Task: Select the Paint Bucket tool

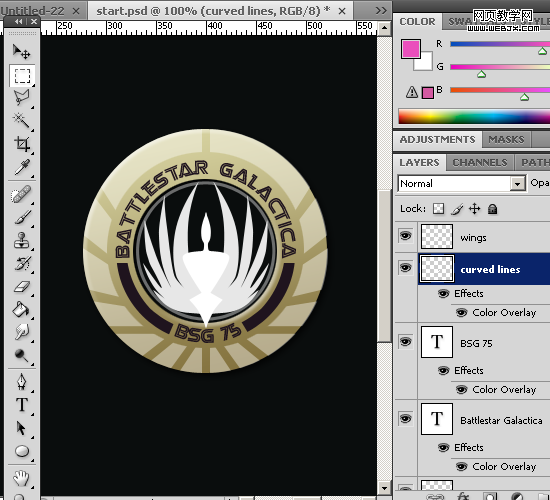Action: 22,309
